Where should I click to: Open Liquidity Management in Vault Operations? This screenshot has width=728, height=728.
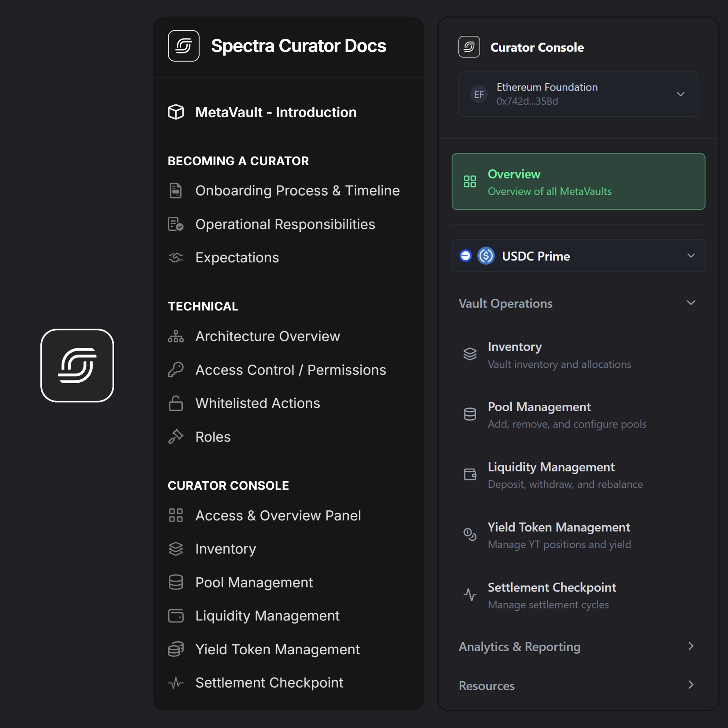[x=551, y=467]
